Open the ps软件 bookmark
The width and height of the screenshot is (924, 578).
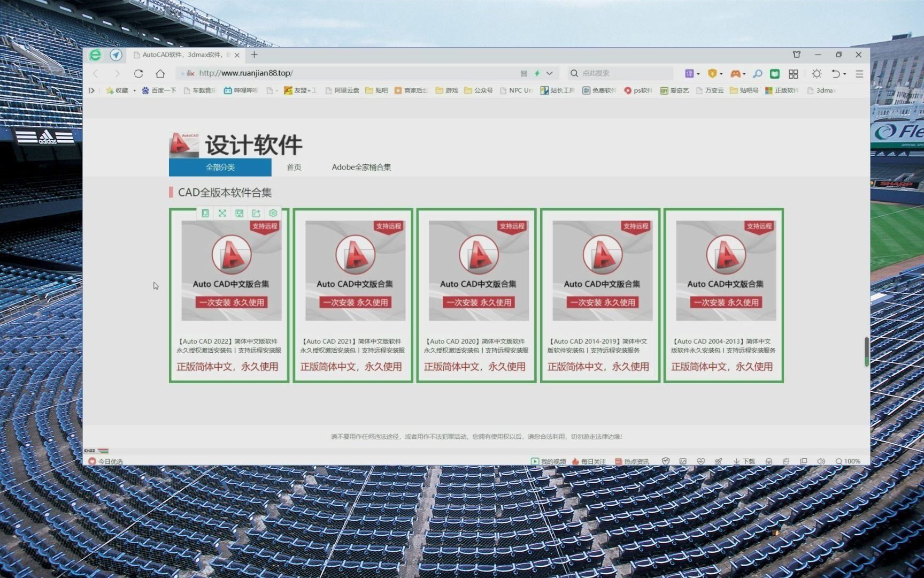(638, 90)
